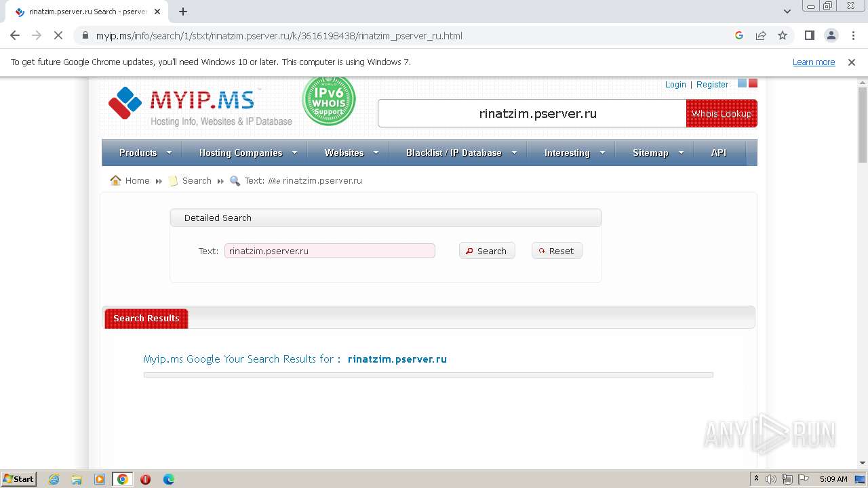The height and width of the screenshot is (488, 868).
Task: Open the tab search dropdown in Chrome
Action: (x=787, y=12)
